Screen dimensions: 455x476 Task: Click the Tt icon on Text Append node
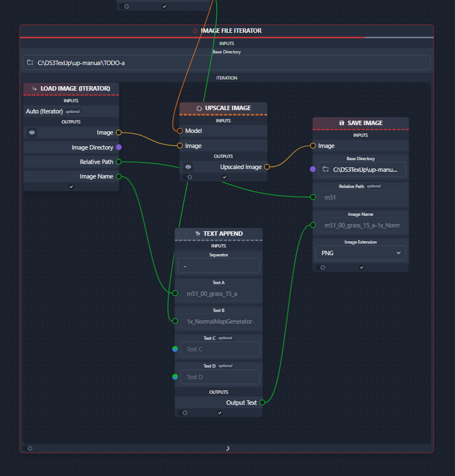(198, 234)
